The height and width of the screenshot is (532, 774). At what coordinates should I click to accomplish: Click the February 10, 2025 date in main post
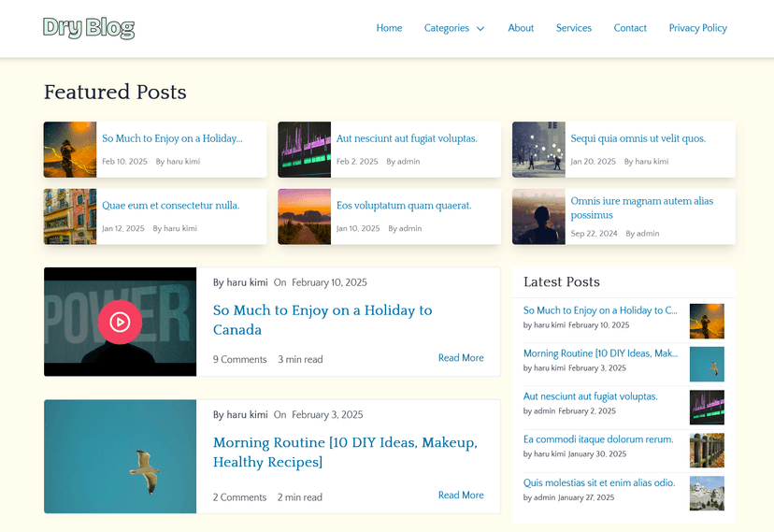point(329,282)
